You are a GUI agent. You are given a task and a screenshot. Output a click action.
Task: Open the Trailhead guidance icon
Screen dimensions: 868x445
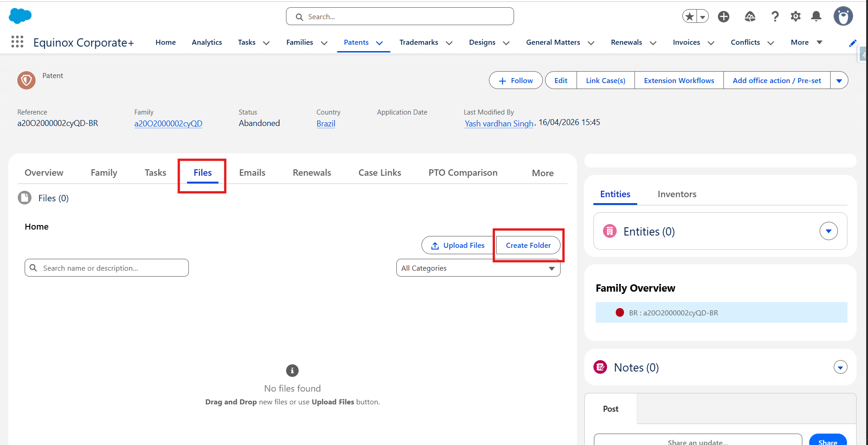pos(750,17)
